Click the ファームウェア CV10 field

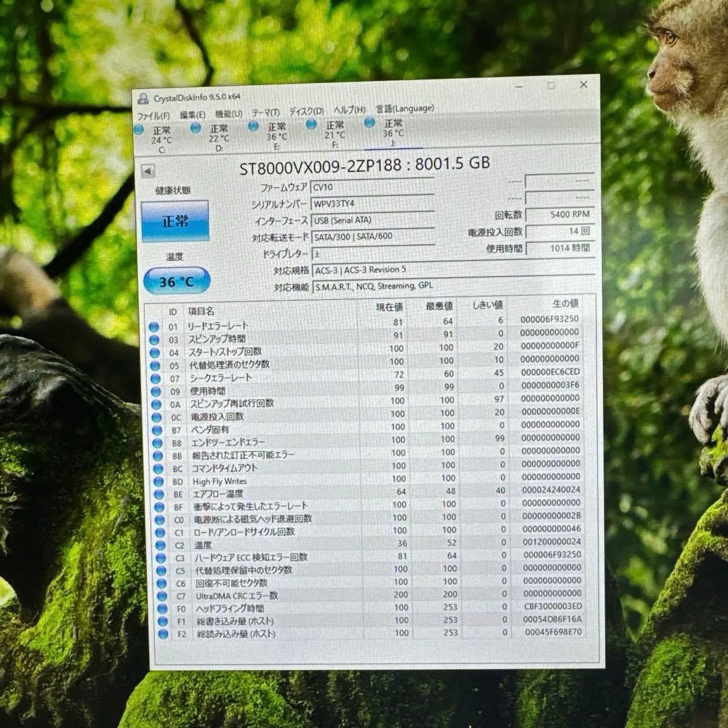[x=372, y=187]
